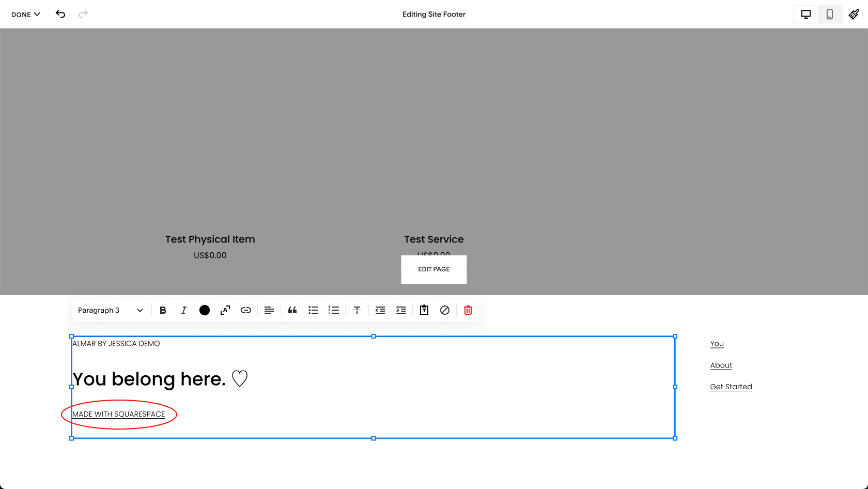Open the DONE dropdown menu
Viewport: 868px width, 489px height.
[x=25, y=14]
